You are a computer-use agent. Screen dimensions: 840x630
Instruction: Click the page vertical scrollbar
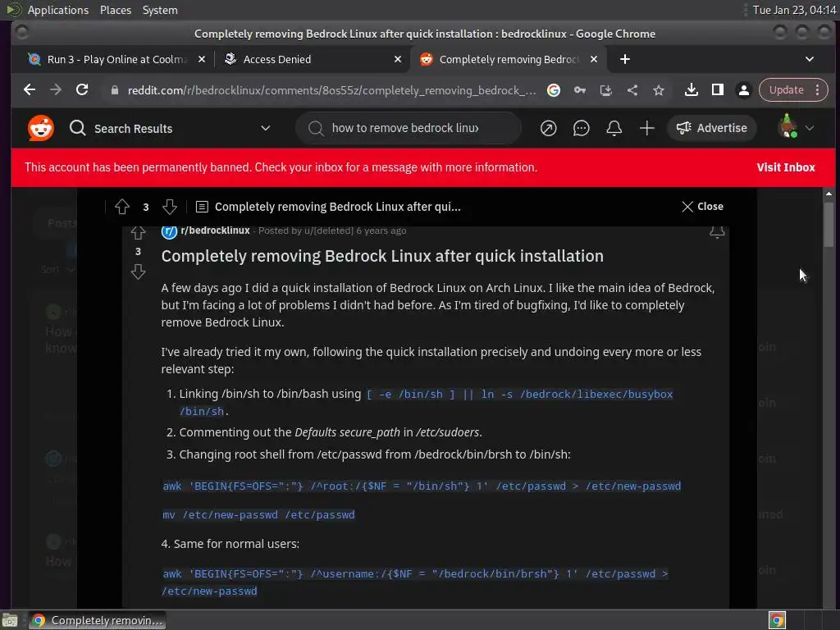point(829,223)
